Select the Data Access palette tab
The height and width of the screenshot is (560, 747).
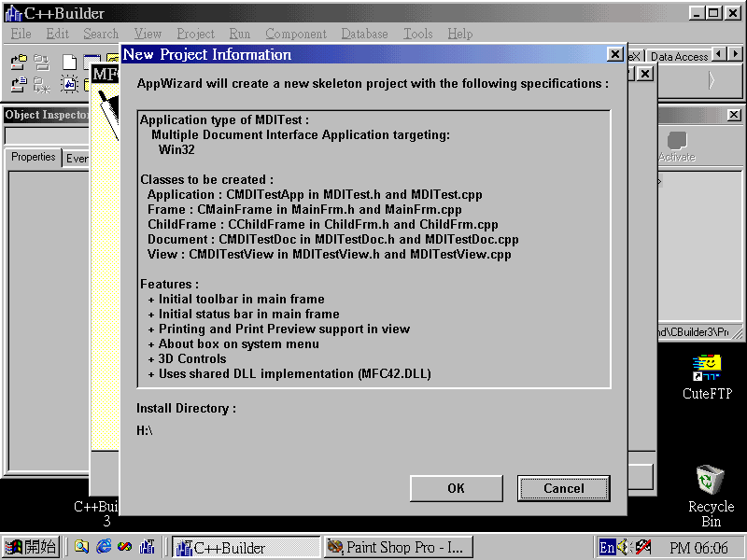tap(680, 57)
